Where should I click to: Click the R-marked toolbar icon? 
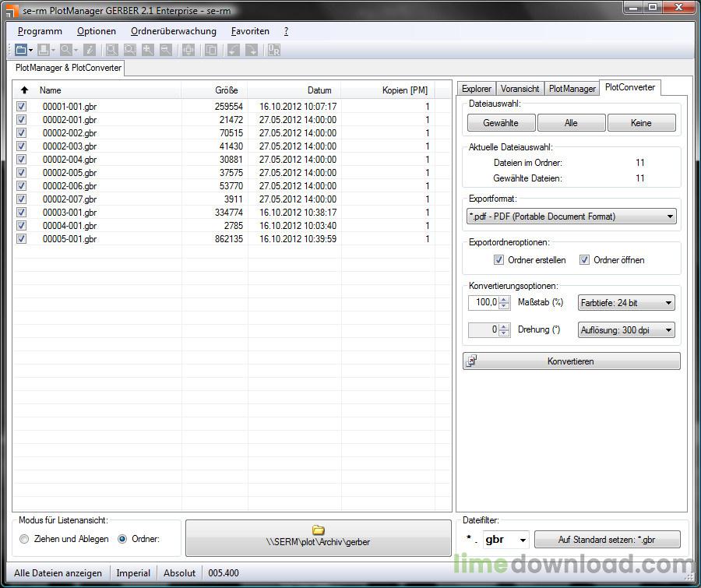point(273,50)
